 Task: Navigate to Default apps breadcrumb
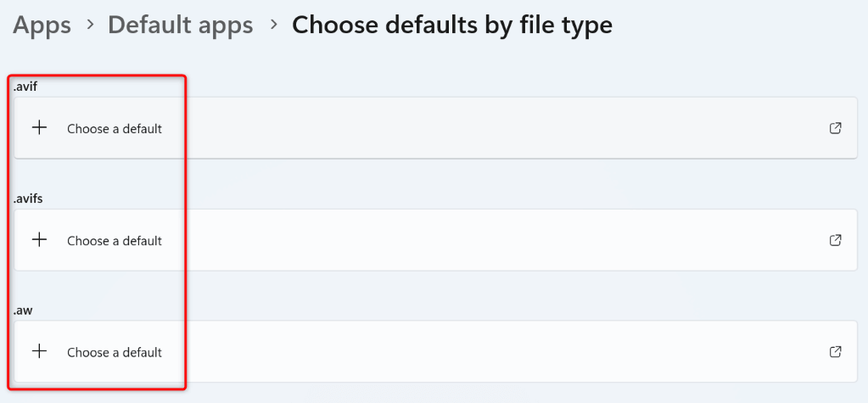[180, 25]
